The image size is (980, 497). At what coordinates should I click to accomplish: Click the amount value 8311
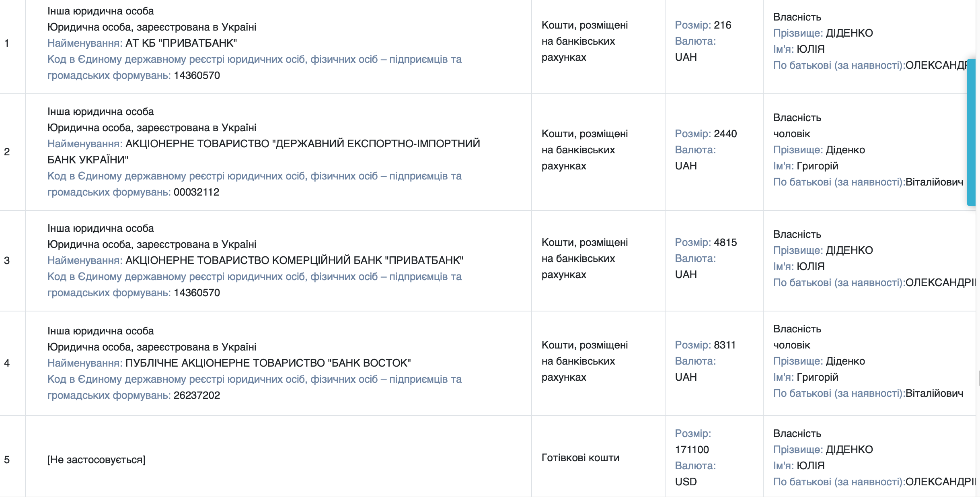725,345
